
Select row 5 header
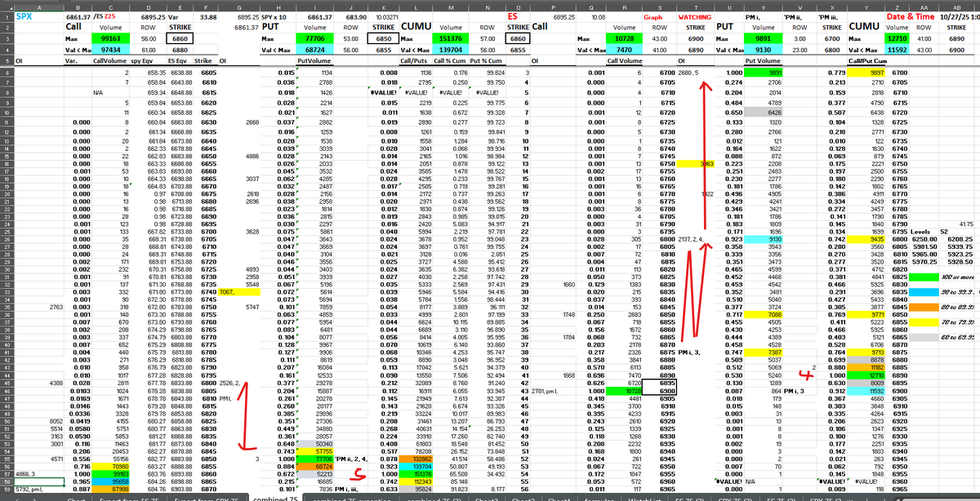click(x=6, y=60)
